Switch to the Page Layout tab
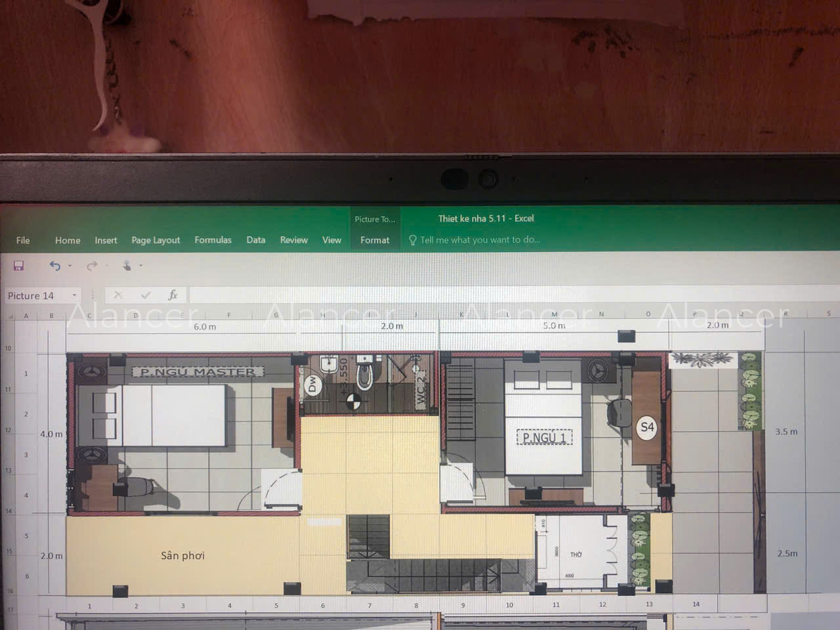This screenshot has height=630, width=840. pos(156,240)
